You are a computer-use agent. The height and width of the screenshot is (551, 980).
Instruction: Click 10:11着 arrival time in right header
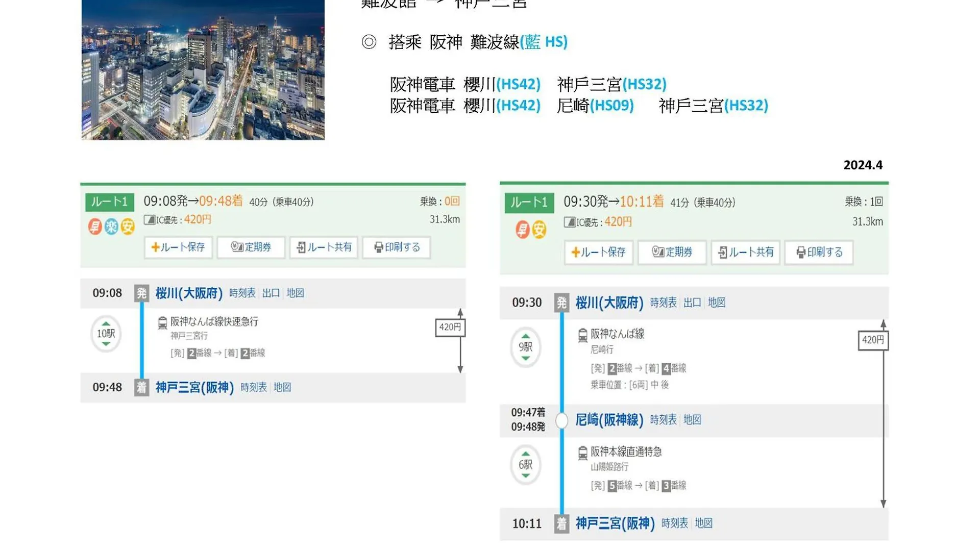coord(642,202)
